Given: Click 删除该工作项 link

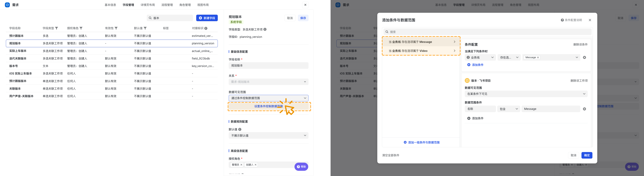Looking at the screenshot, I should coord(579,81).
